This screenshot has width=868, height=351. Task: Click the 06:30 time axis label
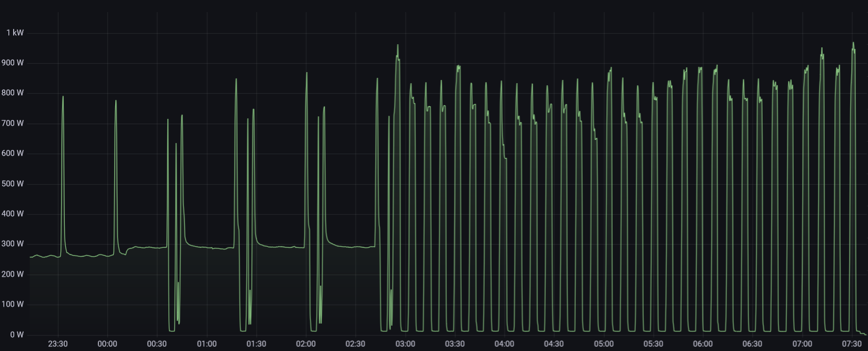point(752,344)
